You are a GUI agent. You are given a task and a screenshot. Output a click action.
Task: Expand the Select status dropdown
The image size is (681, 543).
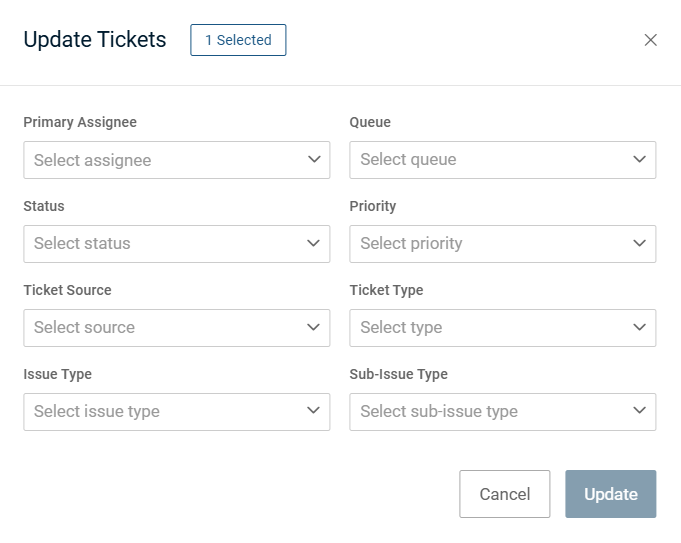[x=160, y=244]
